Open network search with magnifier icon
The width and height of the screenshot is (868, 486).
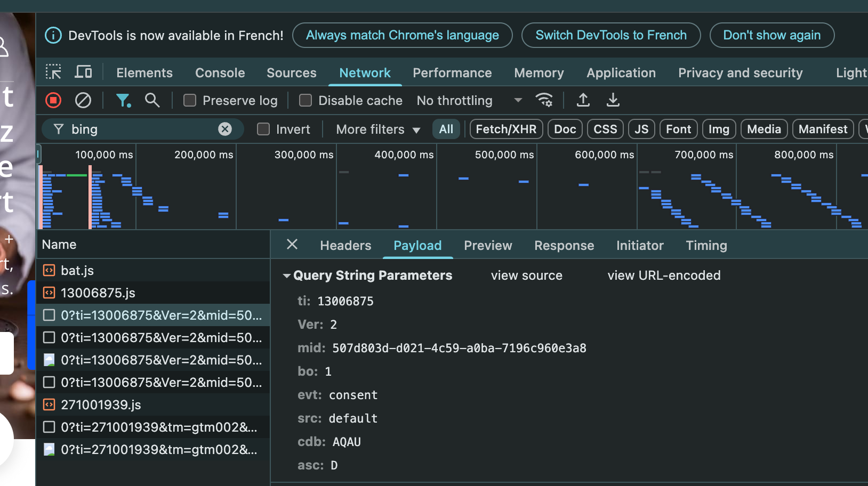tap(152, 100)
